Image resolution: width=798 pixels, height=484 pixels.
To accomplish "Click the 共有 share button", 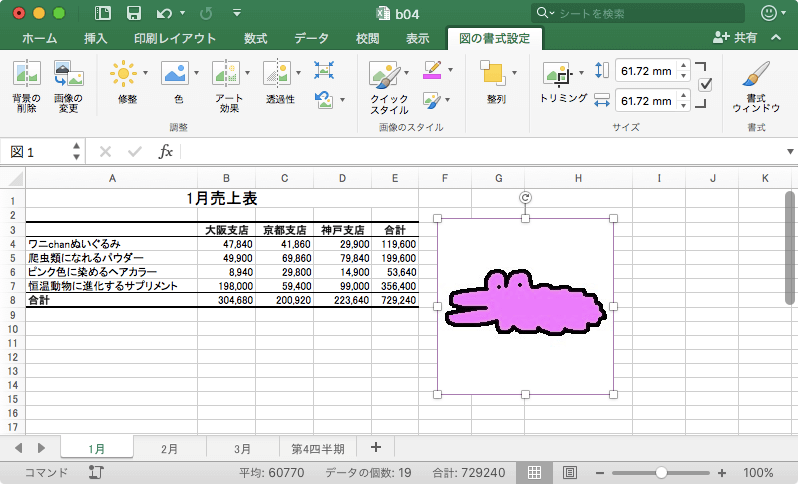I will coord(735,38).
